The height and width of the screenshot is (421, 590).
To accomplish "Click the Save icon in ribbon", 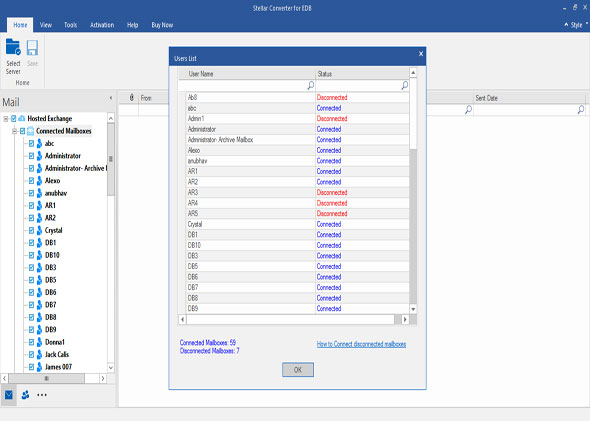I will point(32,48).
